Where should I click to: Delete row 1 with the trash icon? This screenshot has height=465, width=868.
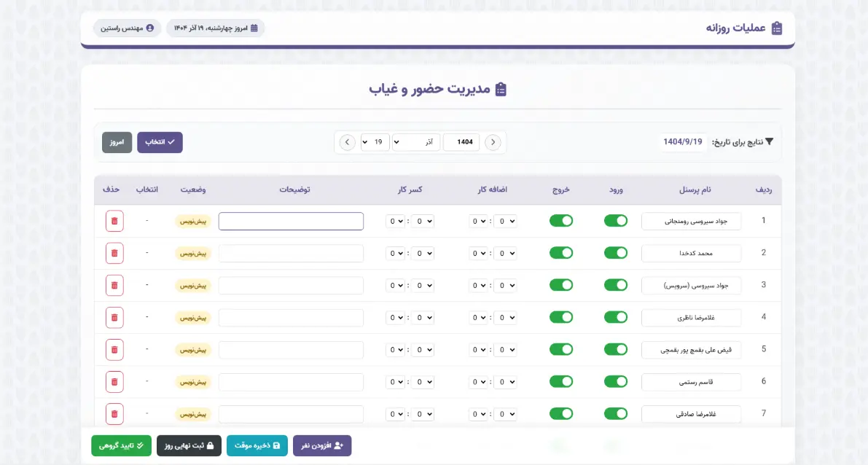tap(114, 221)
